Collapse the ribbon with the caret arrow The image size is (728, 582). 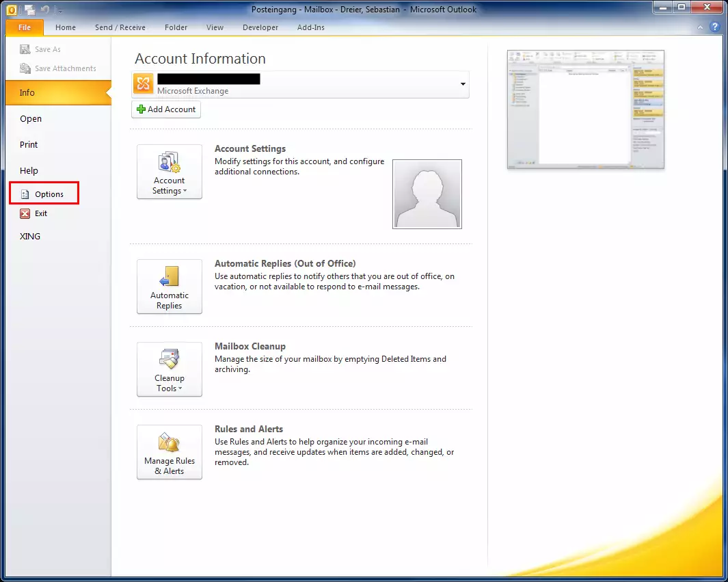[x=700, y=28]
